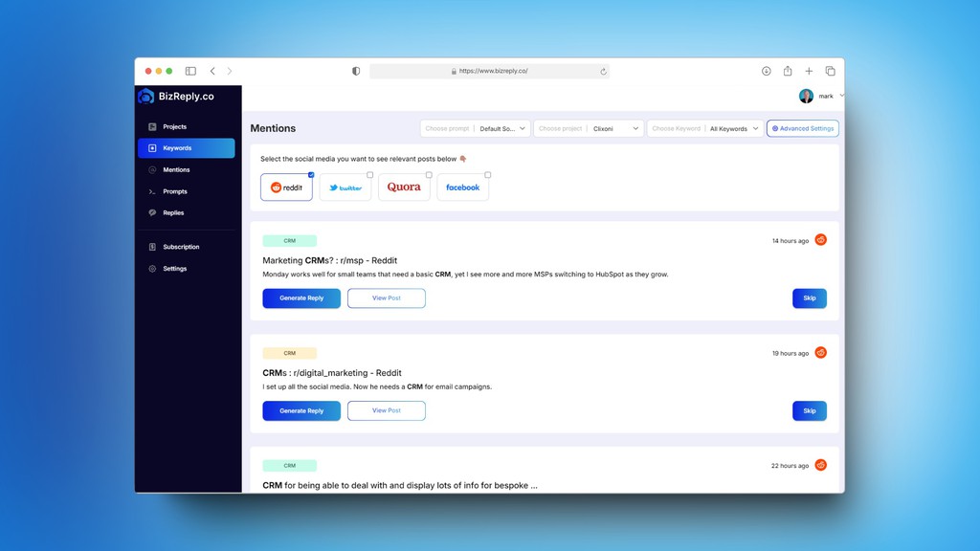Select Keywords in the sidebar
Image resolution: width=980 pixels, height=551 pixels.
coord(187,148)
